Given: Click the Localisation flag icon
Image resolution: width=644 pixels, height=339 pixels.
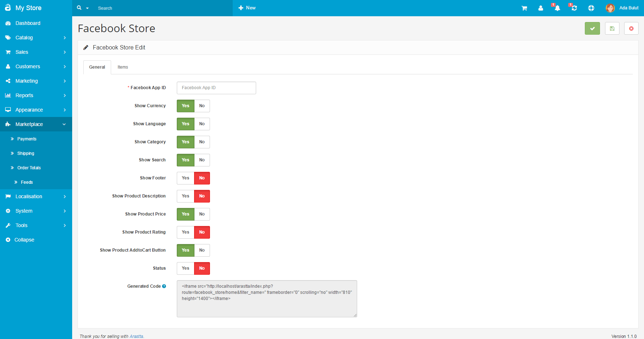Looking at the screenshot, I should coord(8,196).
